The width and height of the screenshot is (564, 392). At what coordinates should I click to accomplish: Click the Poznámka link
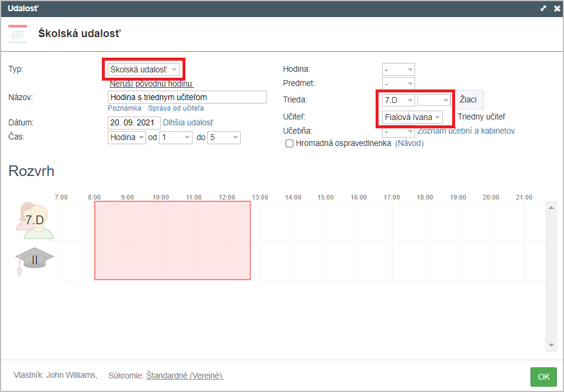pyautogui.click(x=124, y=108)
